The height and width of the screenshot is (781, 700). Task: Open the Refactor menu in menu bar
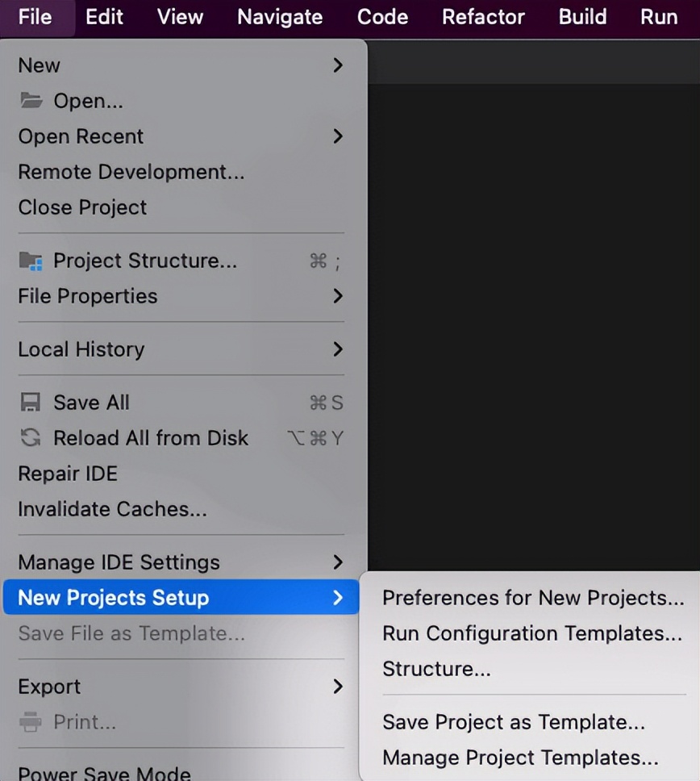483,17
